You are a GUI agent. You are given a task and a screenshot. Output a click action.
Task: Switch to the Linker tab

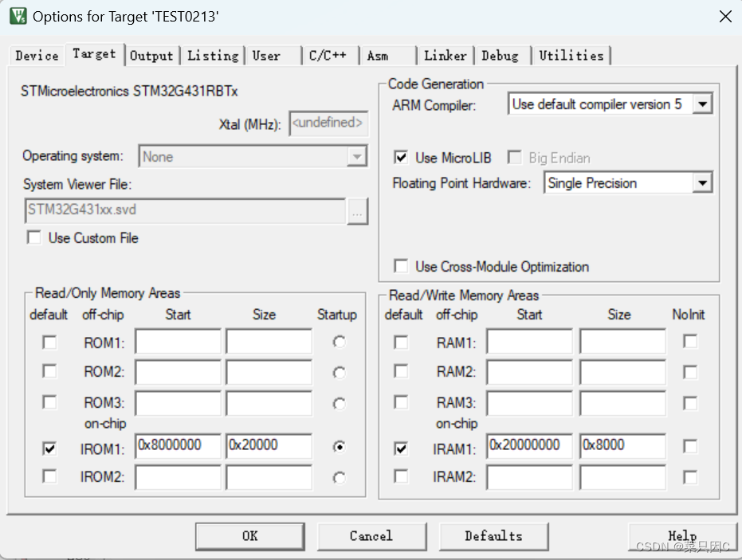pyautogui.click(x=446, y=56)
